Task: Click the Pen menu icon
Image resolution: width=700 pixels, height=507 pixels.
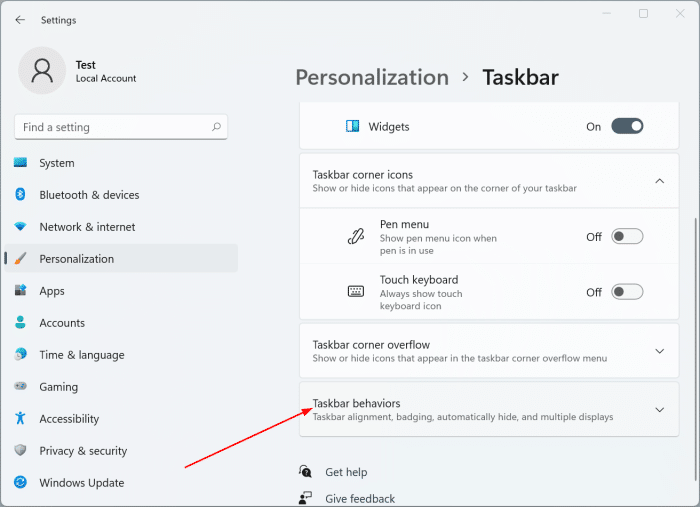Action: tap(356, 236)
